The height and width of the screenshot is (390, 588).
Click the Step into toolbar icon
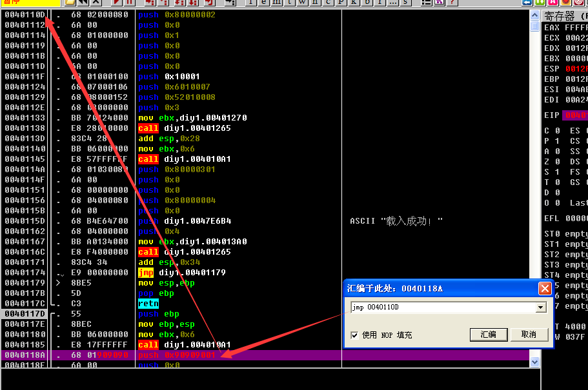(148, 3)
